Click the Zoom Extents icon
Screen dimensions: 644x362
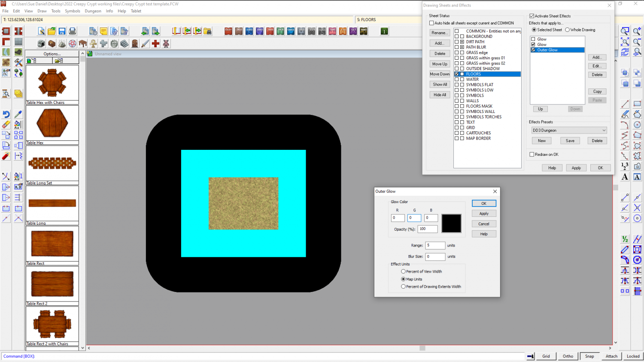pos(625,42)
